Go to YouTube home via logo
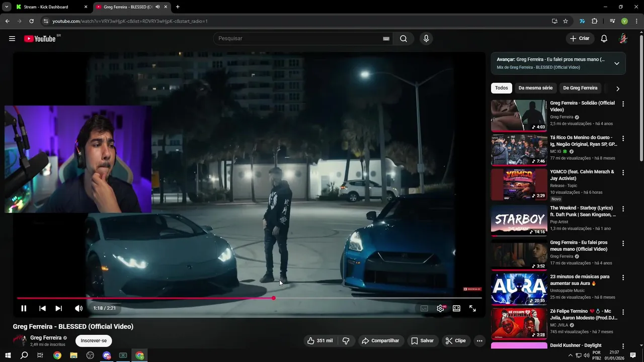644x362 pixels. (x=40, y=39)
